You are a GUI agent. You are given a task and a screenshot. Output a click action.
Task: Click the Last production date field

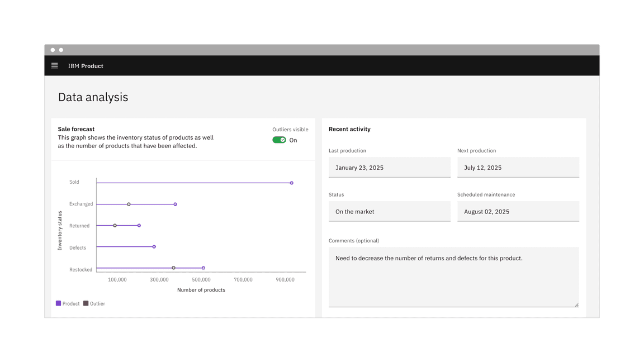389,168
